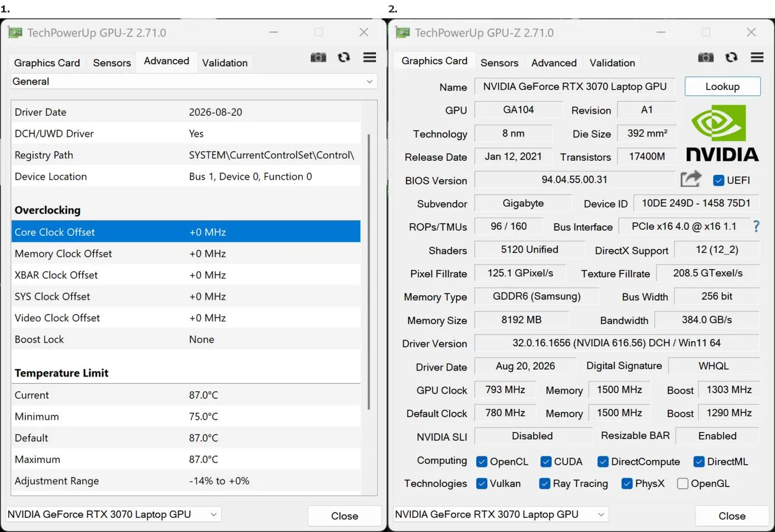Click the Name field showing RTX 3070
The width and height of the screenshot is (775, 532).
click(x=574, y=86)
